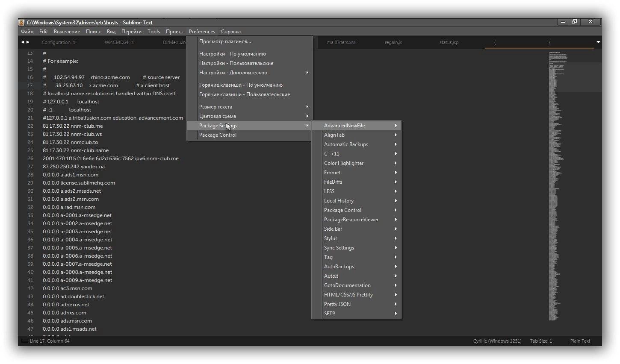
Task: Open Настройки - По умолчанию
Action: 249,54
